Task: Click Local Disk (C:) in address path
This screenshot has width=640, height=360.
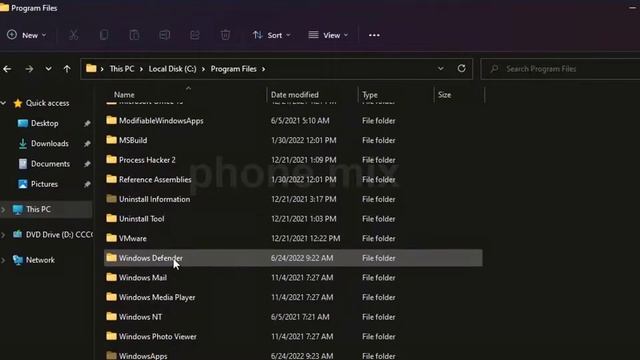Action: (x=172, y=69)
